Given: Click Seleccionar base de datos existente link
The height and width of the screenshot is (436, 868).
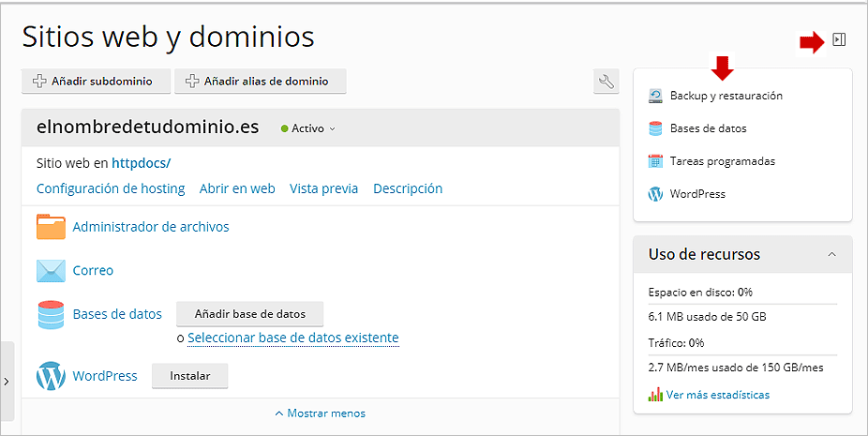Looking at the screenshot, I should click(x=292, y=338).
